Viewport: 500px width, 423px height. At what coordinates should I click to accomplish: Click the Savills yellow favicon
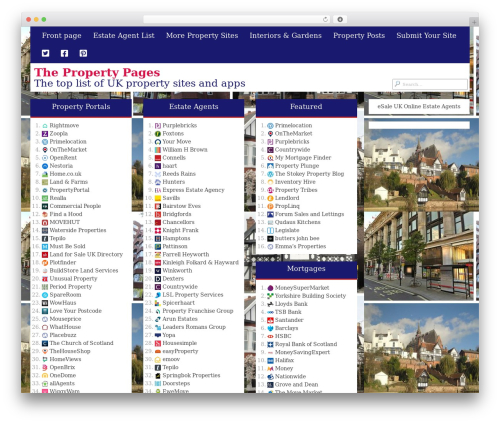(158, 198)
